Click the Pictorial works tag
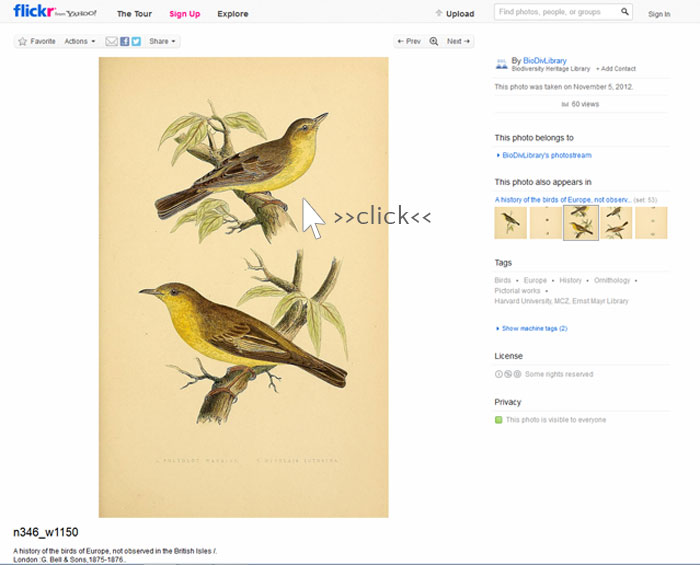 click(517, 291)
